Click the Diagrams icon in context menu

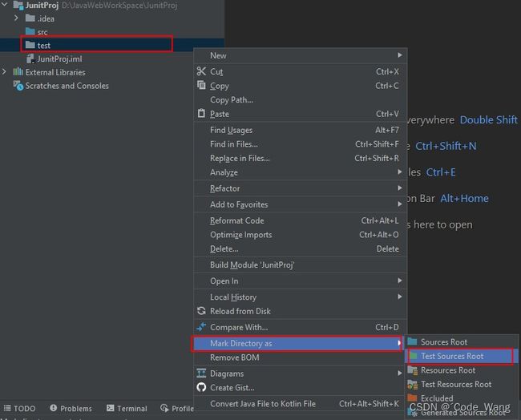(201, 374)
